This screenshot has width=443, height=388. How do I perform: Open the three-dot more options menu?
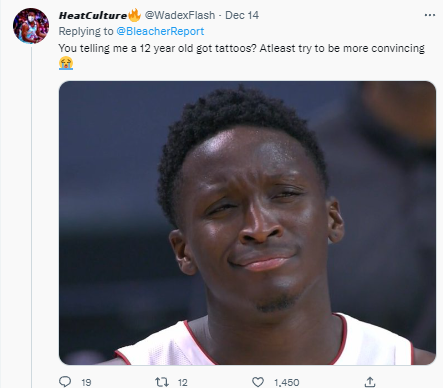[x=430, y=15]
